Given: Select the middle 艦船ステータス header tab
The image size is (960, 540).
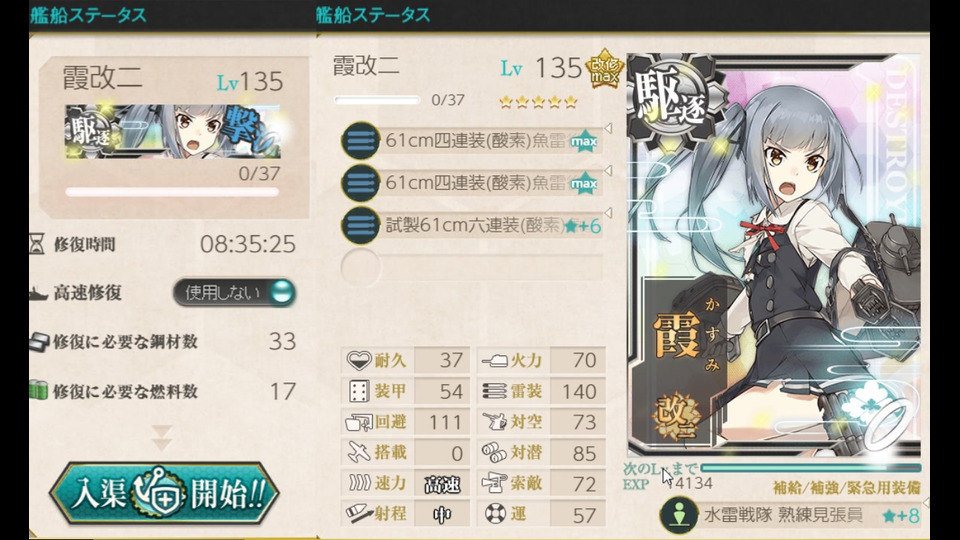Looking at the screenshot, I should (373, 15).
